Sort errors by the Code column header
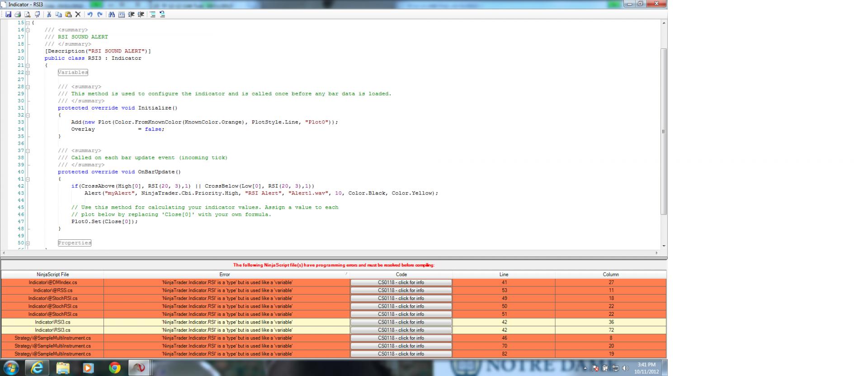The image size is (868, 376). [401, 274]
